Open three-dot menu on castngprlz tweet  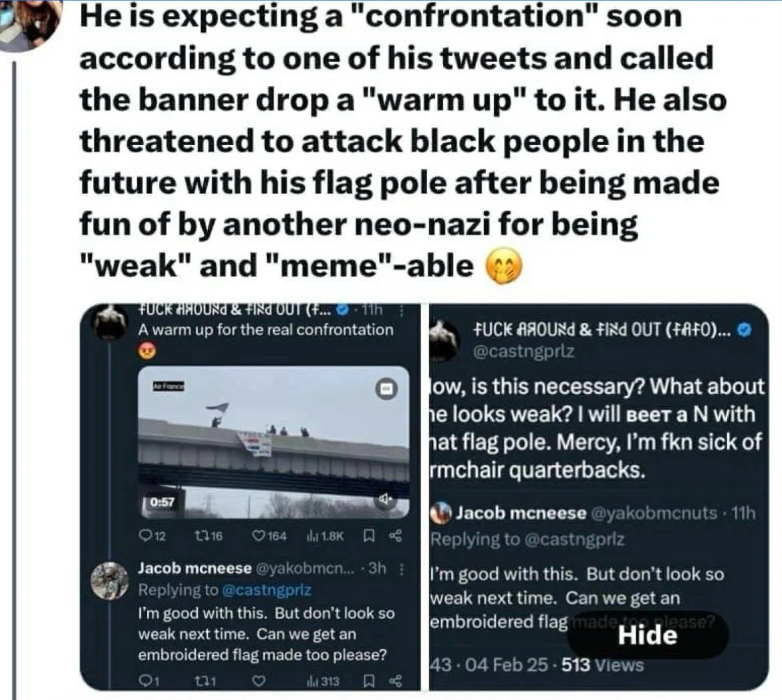pos(402,311)
